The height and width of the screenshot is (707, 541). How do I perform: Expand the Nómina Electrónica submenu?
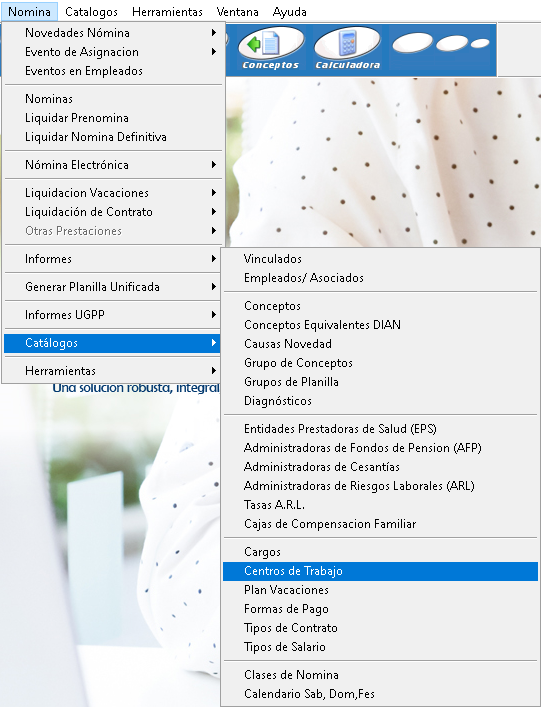click(x=112, y=165)
